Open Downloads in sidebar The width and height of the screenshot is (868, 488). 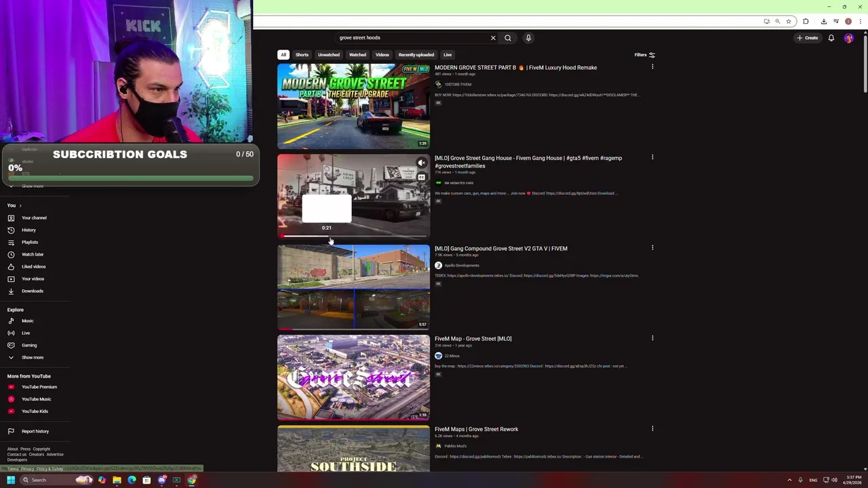tap(32, 291)
